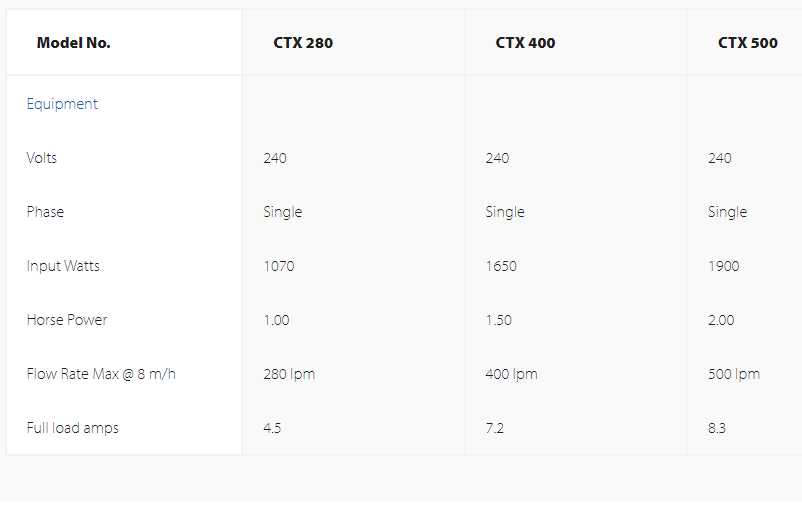The width and height of the screenshot is (802, 508).
Task: Click the Full load amps row label
Action: [x=72, y=428]
